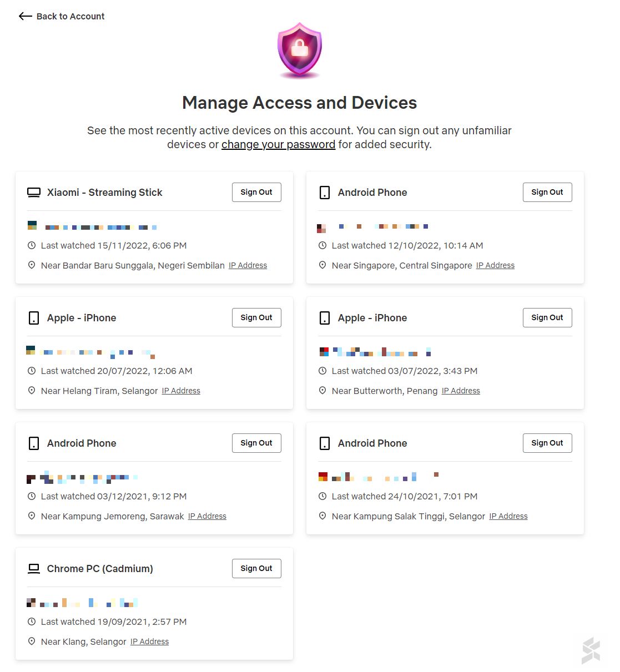This screenshot has width=620, height=672.
Task: Click location pin icon near Butterworth, Penang
Action: (322, 391)
